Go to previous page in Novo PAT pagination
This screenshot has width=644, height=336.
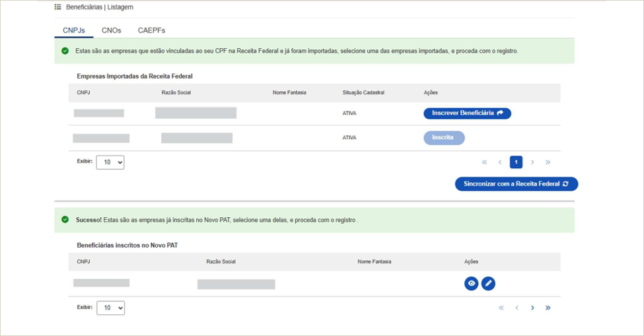tap(517, 308)
